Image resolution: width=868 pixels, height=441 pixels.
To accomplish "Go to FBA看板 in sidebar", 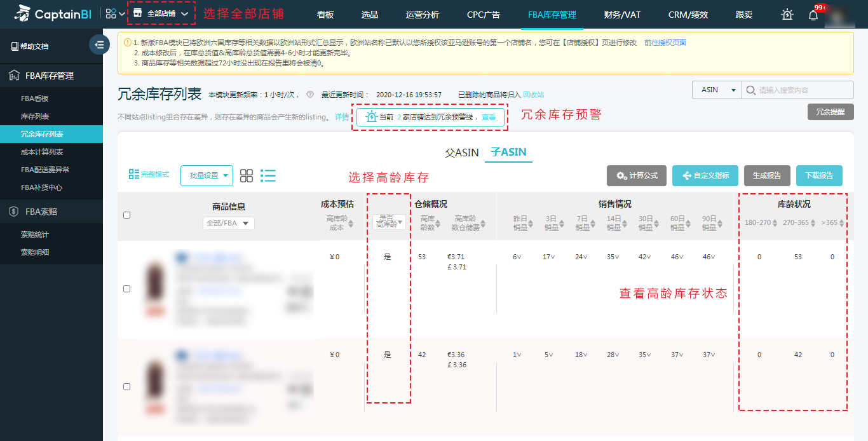I will 35,98.
